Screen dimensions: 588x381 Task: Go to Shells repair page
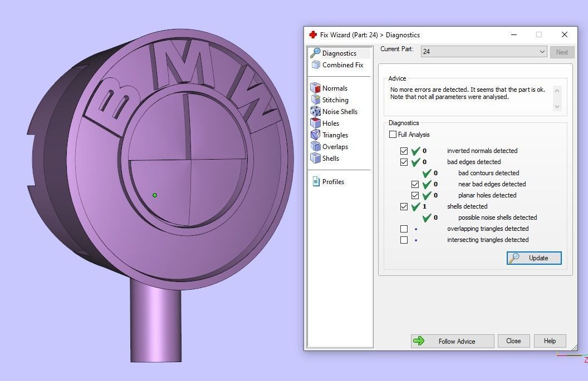click(x=331, y=159)
